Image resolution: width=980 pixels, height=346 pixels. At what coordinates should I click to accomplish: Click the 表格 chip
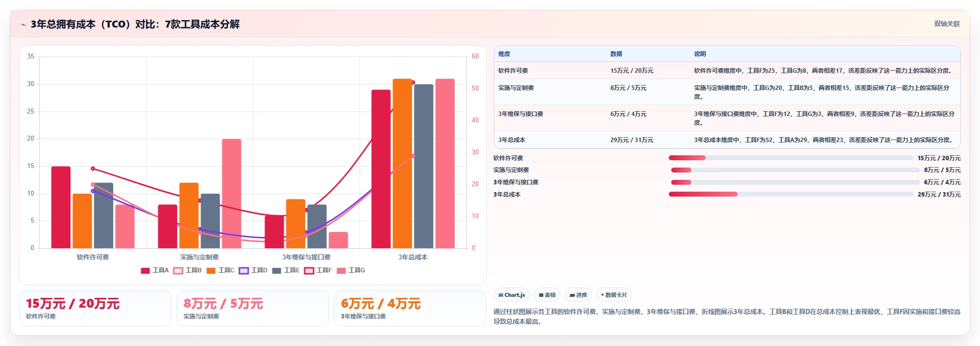pos(547,295)
